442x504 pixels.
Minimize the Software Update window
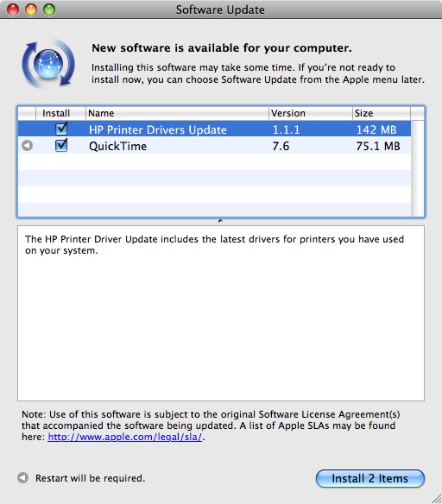coord(31,9)
